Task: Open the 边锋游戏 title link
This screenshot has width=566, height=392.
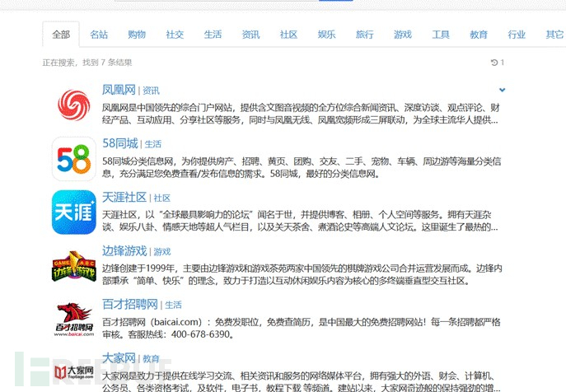Action: pos(124,250)
